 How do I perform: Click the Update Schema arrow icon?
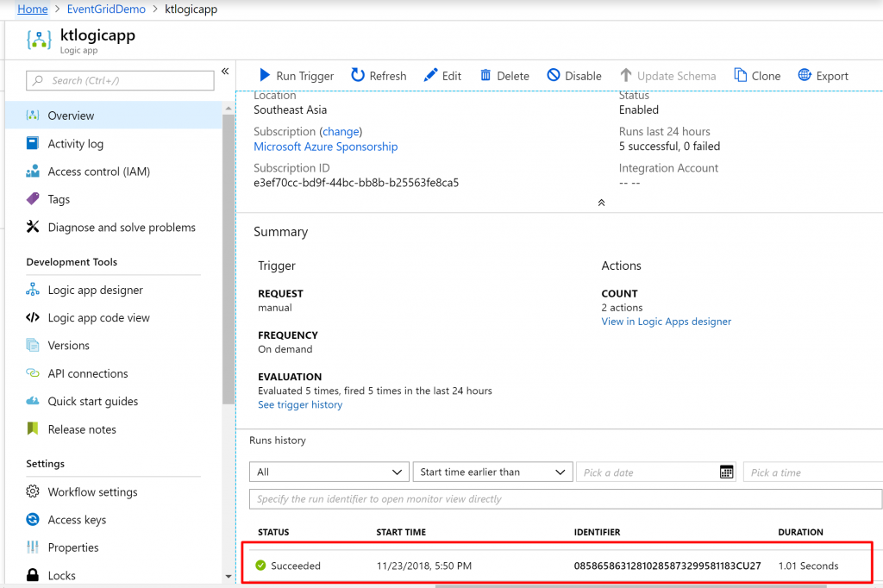(x=626, y=75)
